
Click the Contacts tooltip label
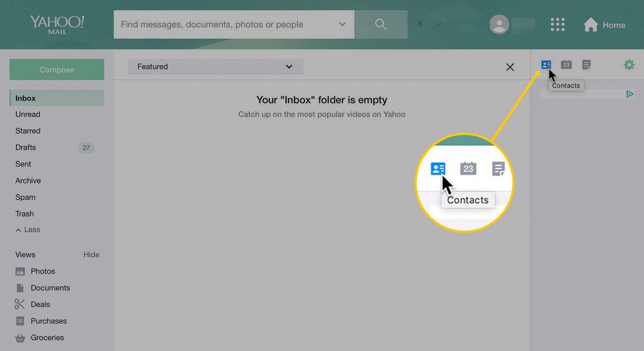pos(566,85)
